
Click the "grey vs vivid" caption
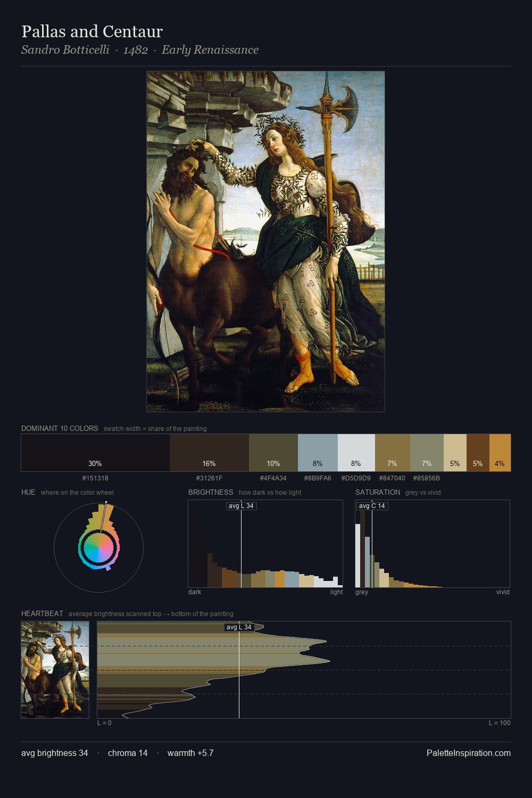pyautogui.click(x=423, y=493)
